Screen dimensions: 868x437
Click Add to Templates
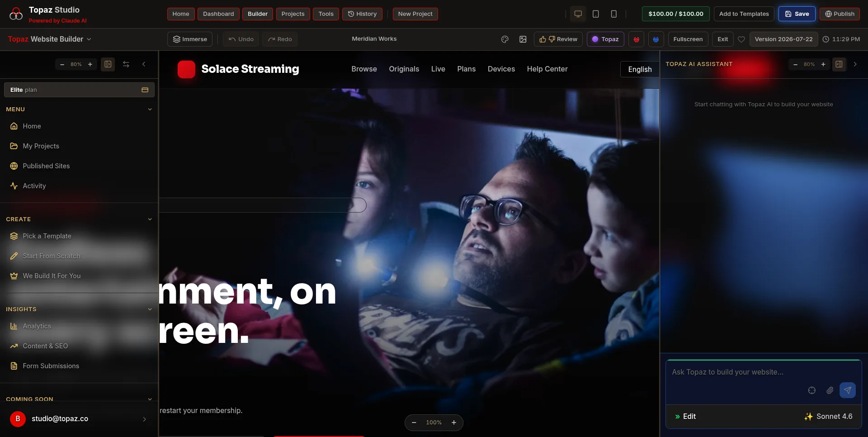pyautogui.click(x=744, y=14)
